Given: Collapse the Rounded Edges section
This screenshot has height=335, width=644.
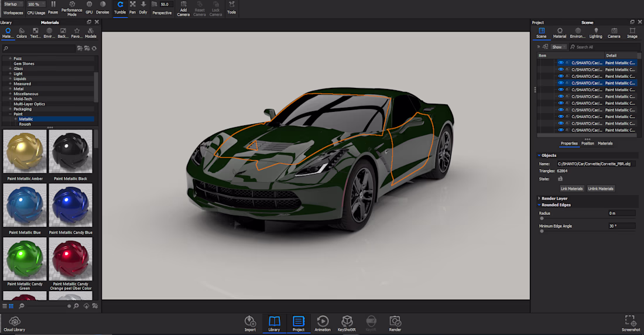Looking at the screenshot, I should point(539,205).
